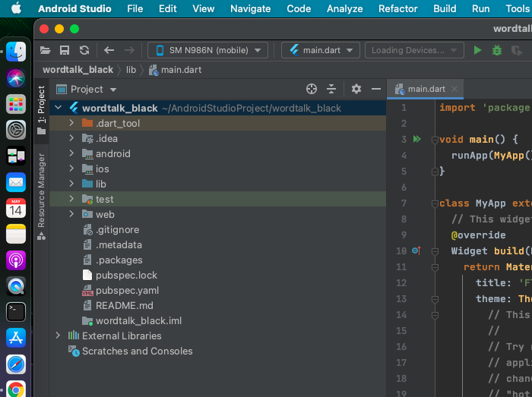Open Mail from the dock

16,182
